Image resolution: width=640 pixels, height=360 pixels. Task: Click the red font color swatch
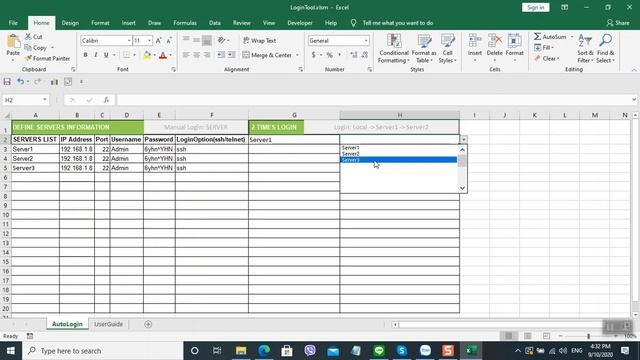163,55
